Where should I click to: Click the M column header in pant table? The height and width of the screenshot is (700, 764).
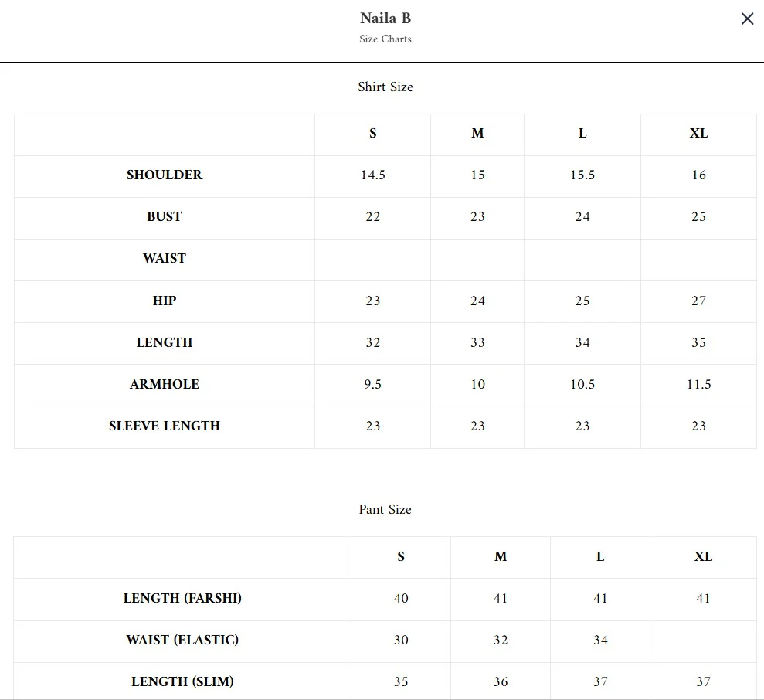(x=501, y=556)
